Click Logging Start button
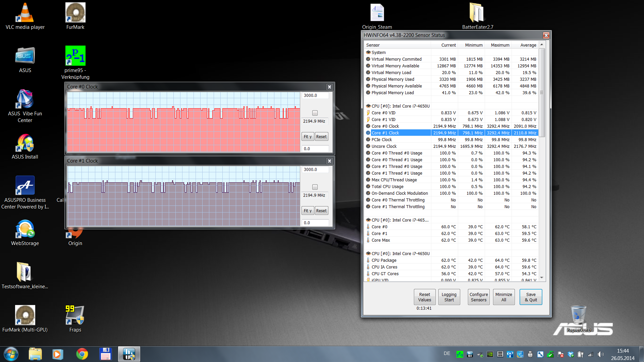This screenshot has height=362, width=644. pyautogui.click(x=449, y=297)
